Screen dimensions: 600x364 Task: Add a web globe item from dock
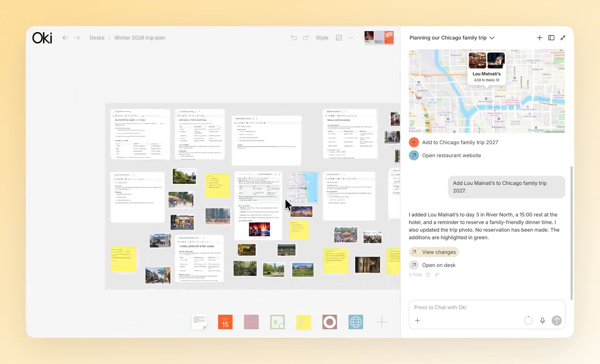click(356, 322)
